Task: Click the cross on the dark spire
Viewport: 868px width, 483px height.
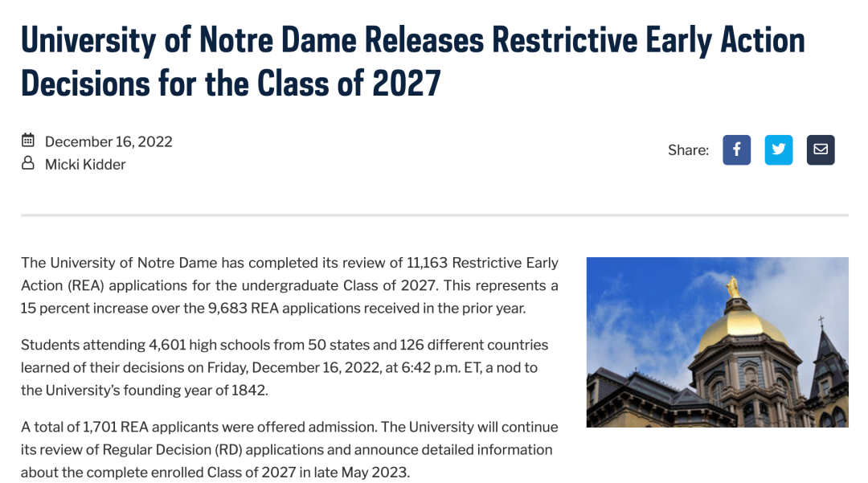Action: [x=821, y=321]
